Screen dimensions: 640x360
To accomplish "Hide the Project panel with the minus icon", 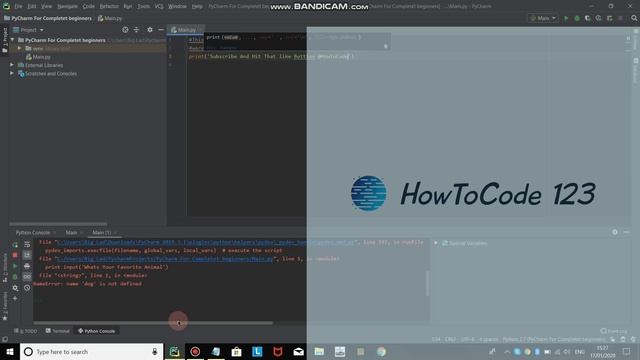I will 161,30.
